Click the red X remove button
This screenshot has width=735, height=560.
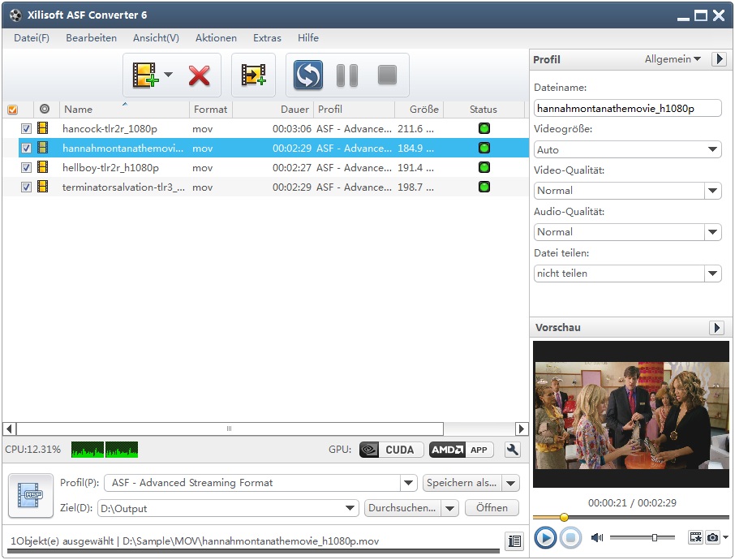coord(200,75)
